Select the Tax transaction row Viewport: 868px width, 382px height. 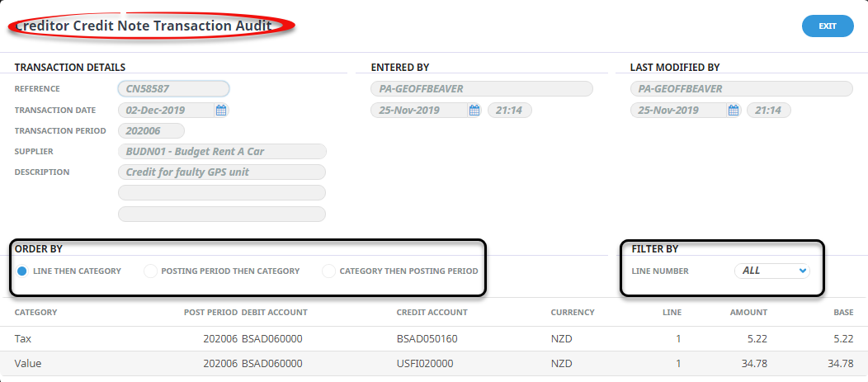(434, 339)
